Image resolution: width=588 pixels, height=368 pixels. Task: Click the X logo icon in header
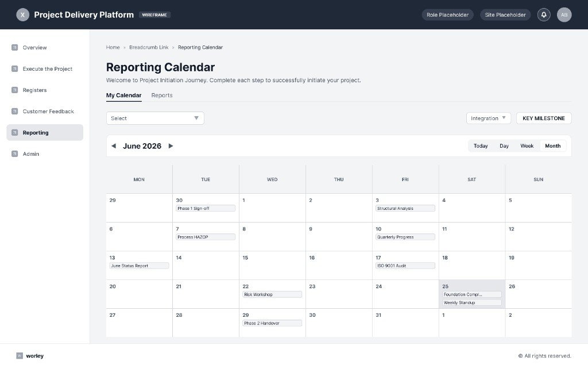click(22, 14)
